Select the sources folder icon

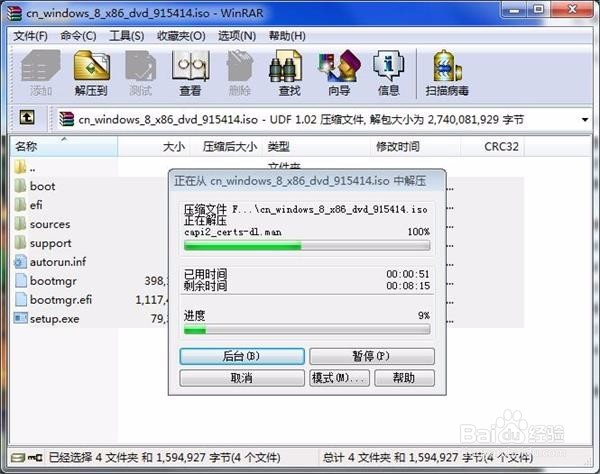[20, 224]
